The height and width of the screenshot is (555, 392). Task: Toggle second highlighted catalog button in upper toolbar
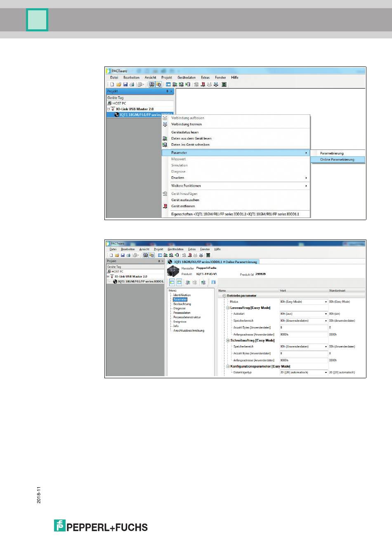[x=158, y=84]
